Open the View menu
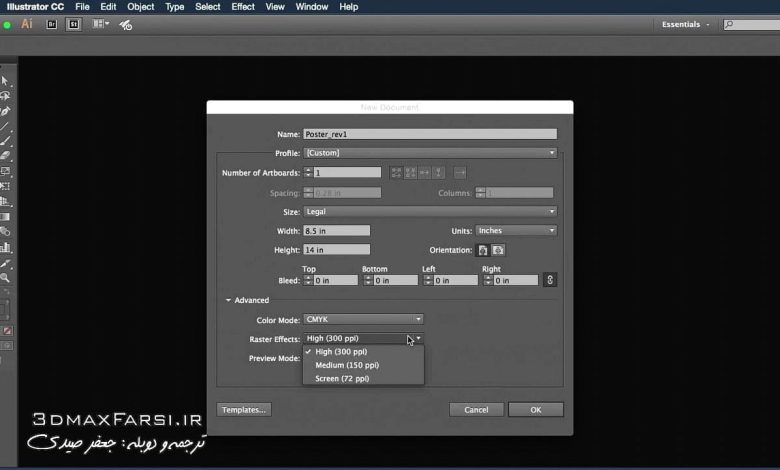Screen dimensions: 780x470 click(x=275, y=7)
